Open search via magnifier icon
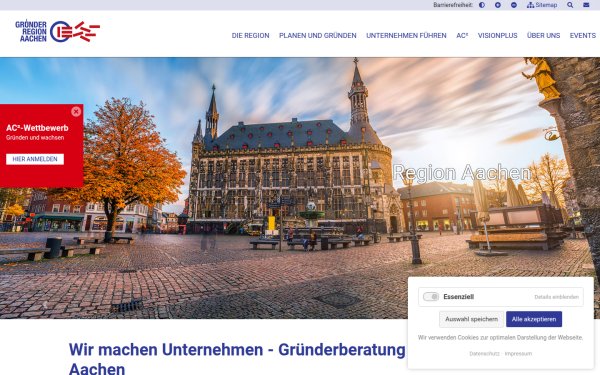This screenshot has width=600, height=375. [570, 5]
